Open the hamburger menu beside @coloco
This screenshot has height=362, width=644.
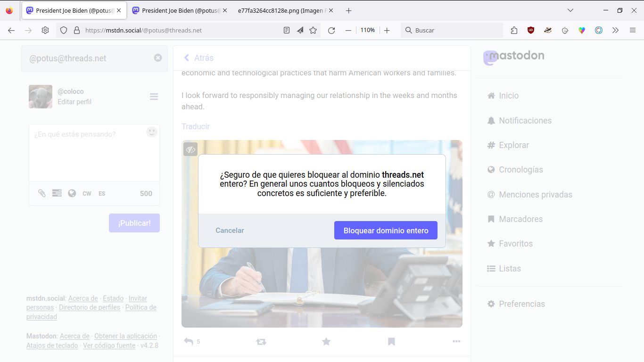point(154,97)
